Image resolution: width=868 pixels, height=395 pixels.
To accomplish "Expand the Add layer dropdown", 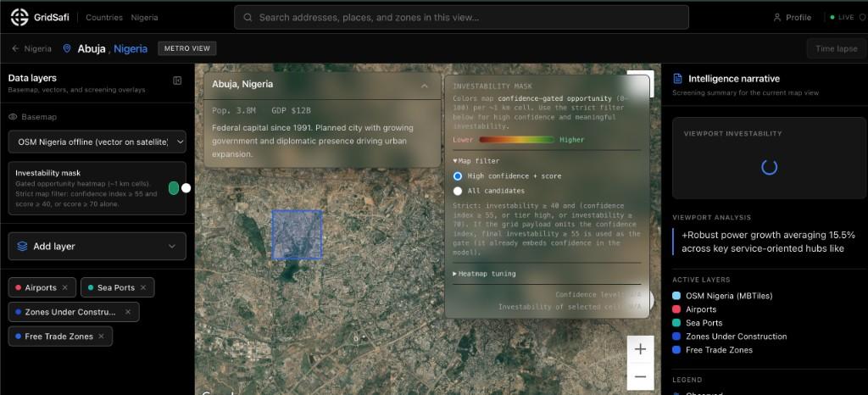I will (97, 246).
